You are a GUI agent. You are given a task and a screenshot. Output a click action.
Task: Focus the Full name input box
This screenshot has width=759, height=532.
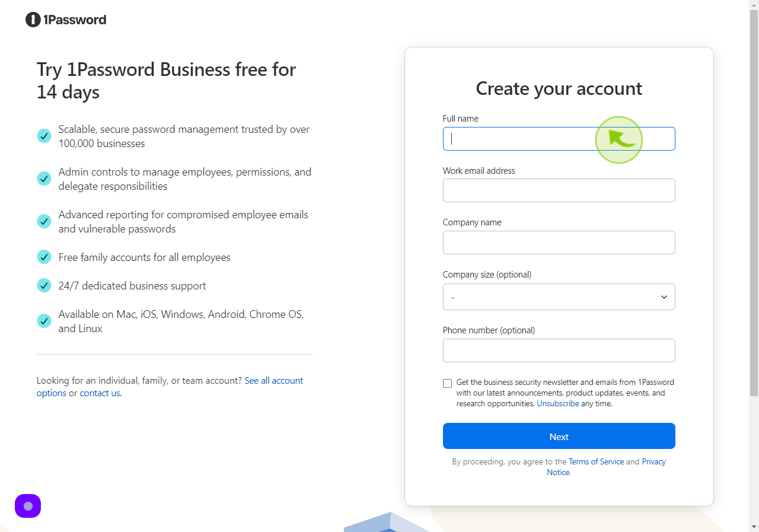(559, 139)
